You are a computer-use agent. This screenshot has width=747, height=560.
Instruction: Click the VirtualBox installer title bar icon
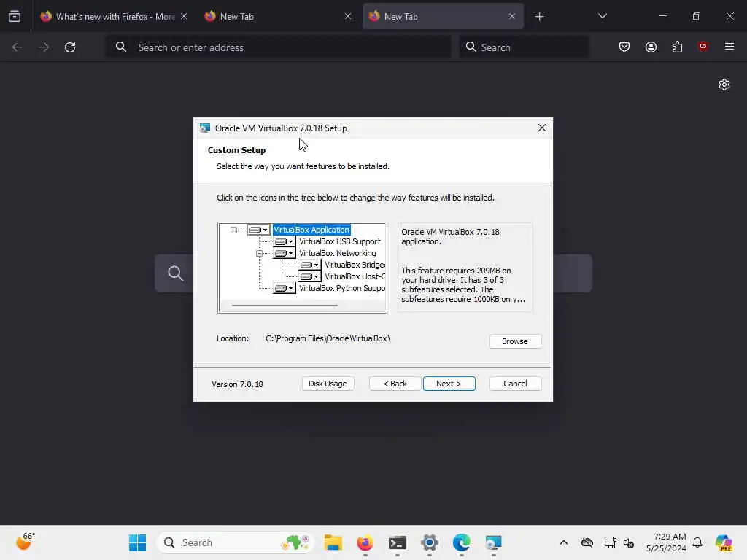(x=205, y=128)
